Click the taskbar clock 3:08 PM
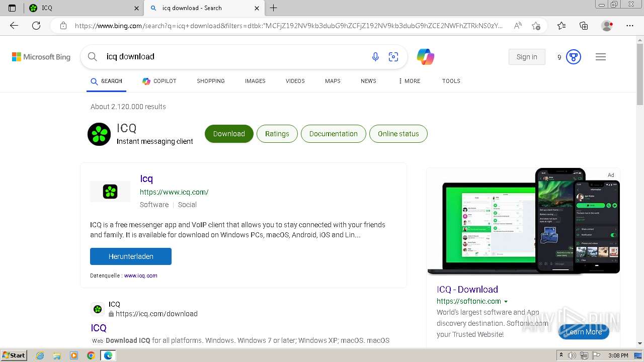Viewport: 644px width, 362px height. point(618,355)
